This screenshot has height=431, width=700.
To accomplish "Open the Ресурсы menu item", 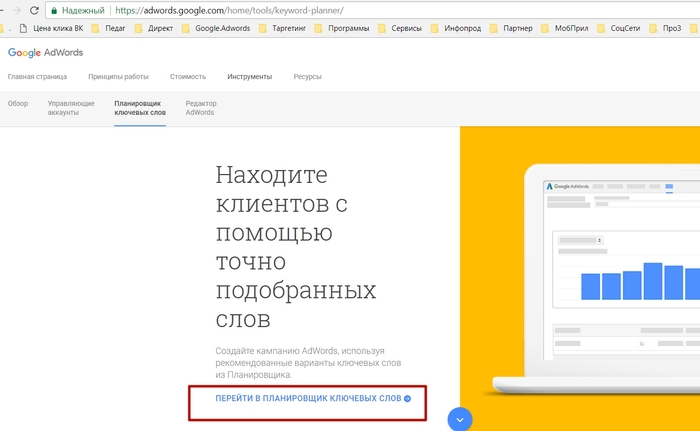I will 308,77.
